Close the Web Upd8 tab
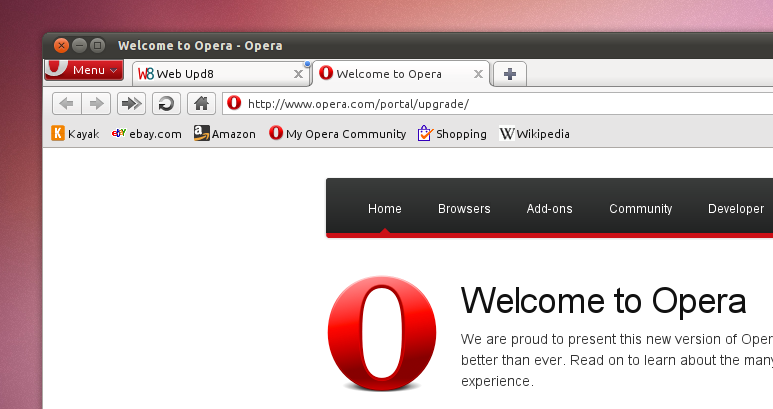Viewport: 773px width, 409px height. (x=298, y=74)
